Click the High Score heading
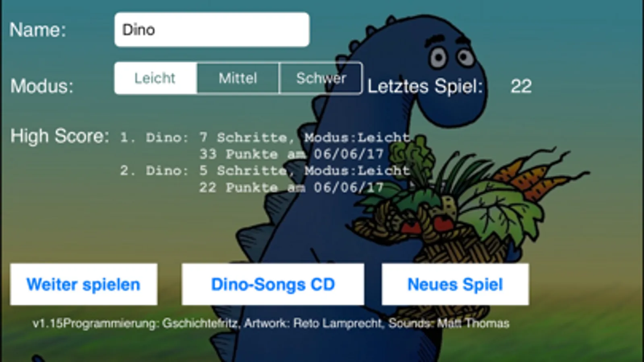This screenshot has width=644, height=362. [x=60, y=136]
